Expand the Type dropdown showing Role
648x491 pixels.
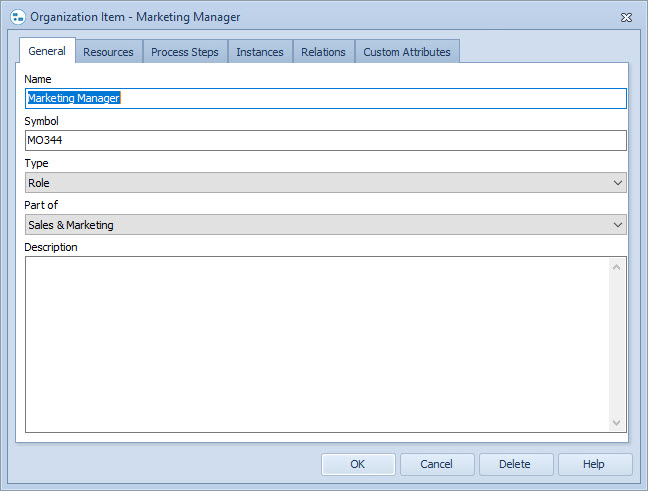tap(325, 183)
